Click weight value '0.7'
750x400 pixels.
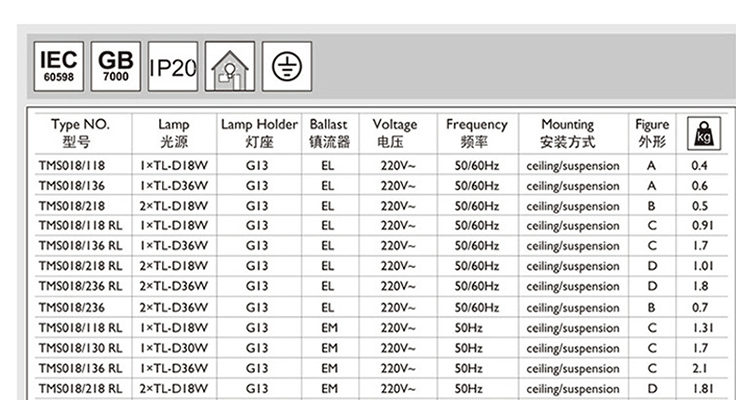(699, 307)
